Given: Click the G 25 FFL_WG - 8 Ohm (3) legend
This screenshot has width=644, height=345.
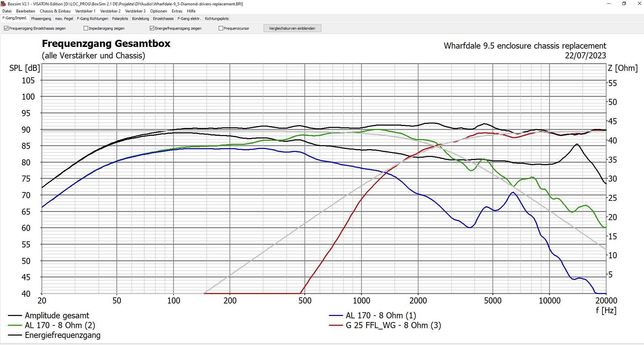Looking at the screenshot, I should click(385, 325).
